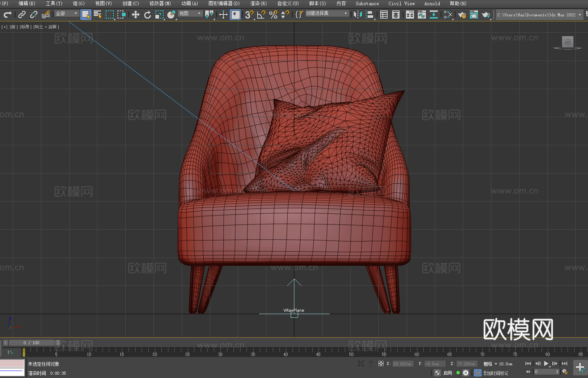Toggle Percent Snap
This screenshot has width=588, height=378.
[273, 14]
